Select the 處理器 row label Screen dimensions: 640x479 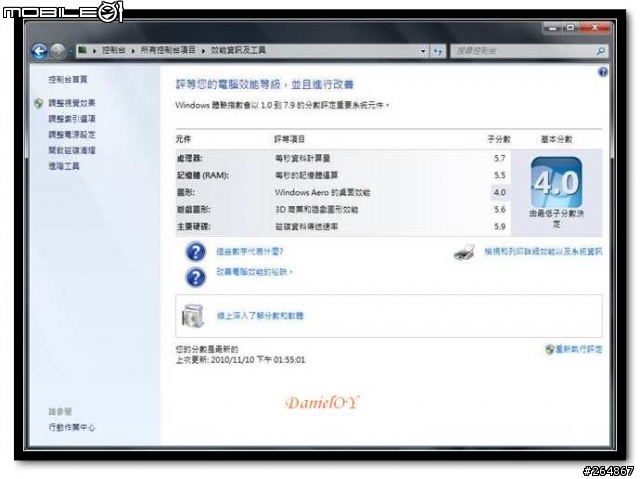pyautogui.click(x=190, y=158)
